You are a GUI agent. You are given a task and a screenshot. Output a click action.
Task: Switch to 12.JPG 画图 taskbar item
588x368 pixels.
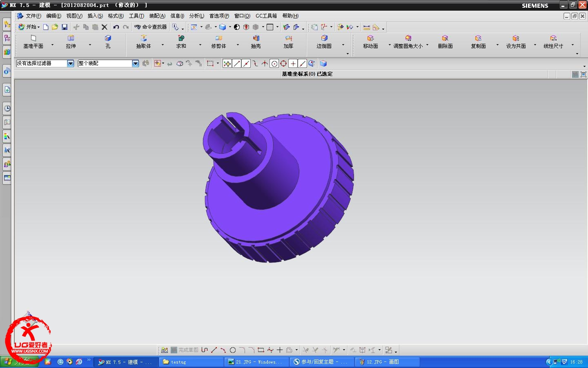click(387, 362)
